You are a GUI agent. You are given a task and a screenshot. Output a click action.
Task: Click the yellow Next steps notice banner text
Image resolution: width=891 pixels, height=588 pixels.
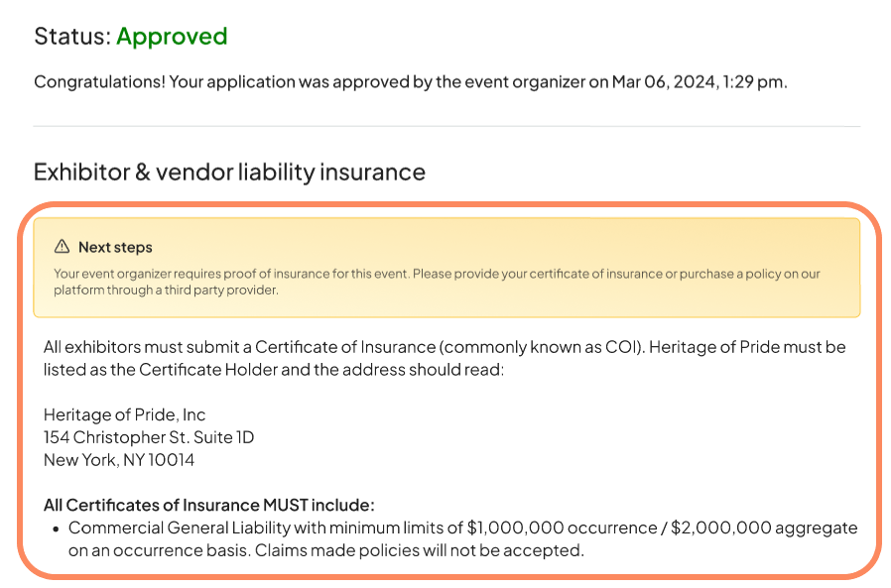[437, 274]
